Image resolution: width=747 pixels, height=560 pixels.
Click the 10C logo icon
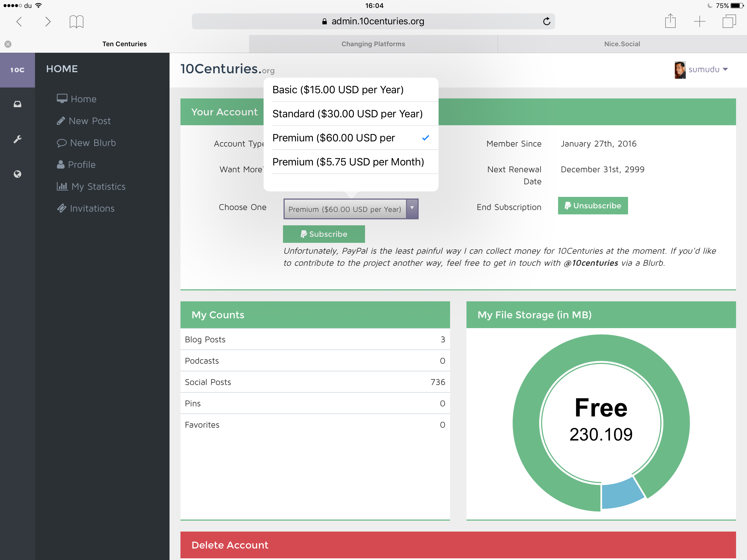coord(17,70)
